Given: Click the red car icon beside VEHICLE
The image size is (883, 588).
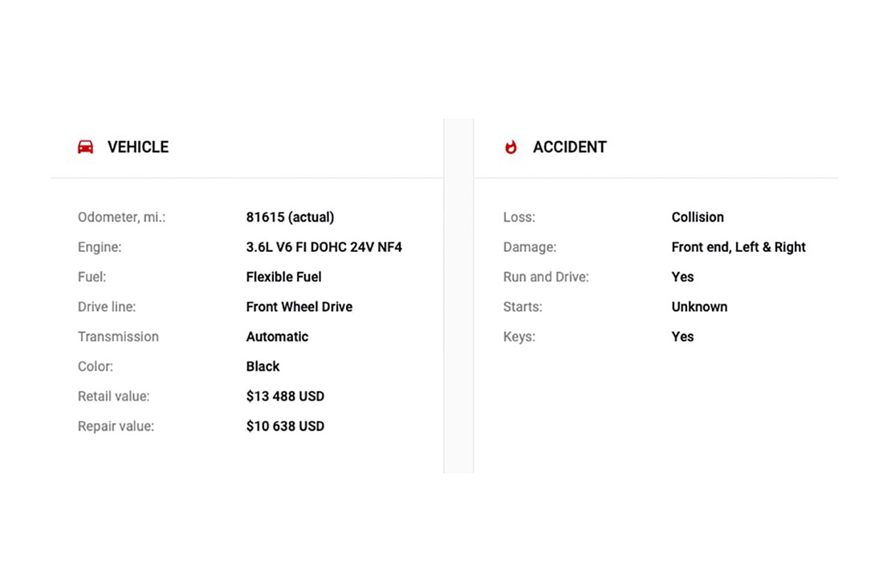Looking at the screenshot, I should [85, 147].
